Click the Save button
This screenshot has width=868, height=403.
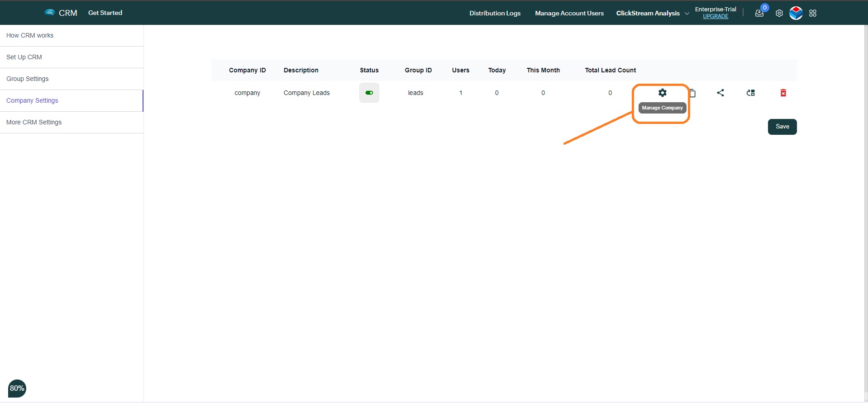[782, 127]
